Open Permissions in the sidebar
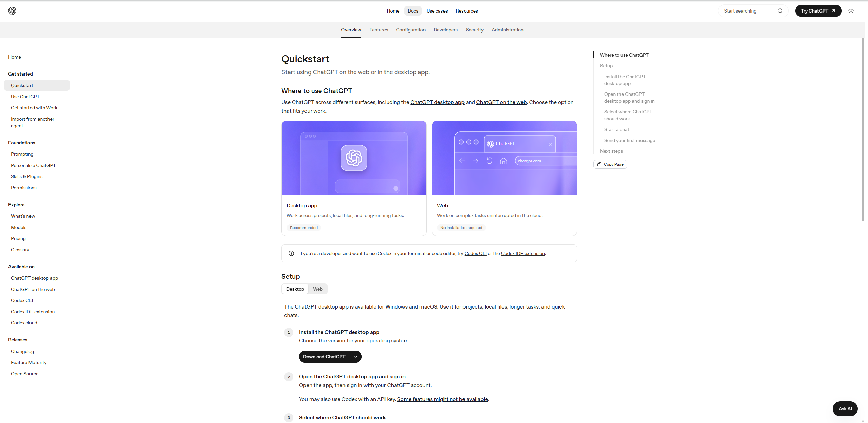The height and width of the screenshot is (423, 868). pos(23,188)
